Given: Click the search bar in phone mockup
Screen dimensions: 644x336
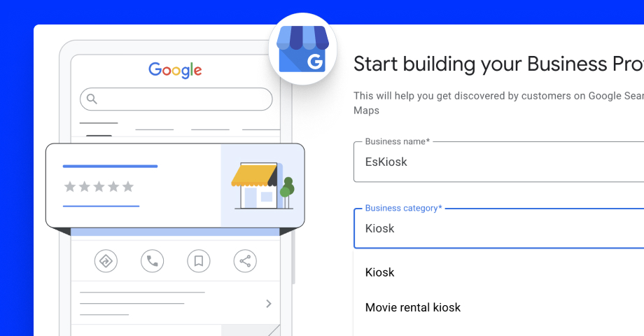Looking at the screenshot, I should tap(176, 99).
